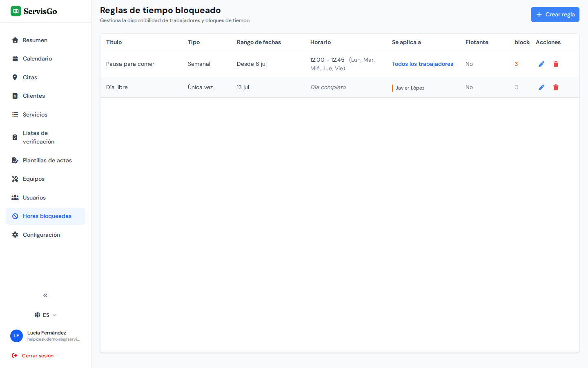Click the Citas location pin icon
The height and width of the screenshot is (368, 588).
coord(15,77)
